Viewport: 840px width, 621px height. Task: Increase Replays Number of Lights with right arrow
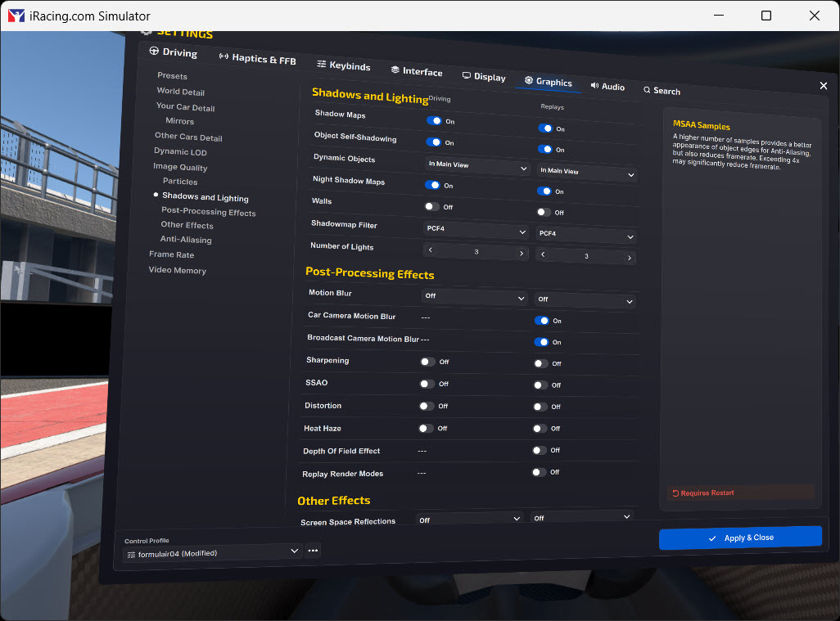[x=630, y=258]
